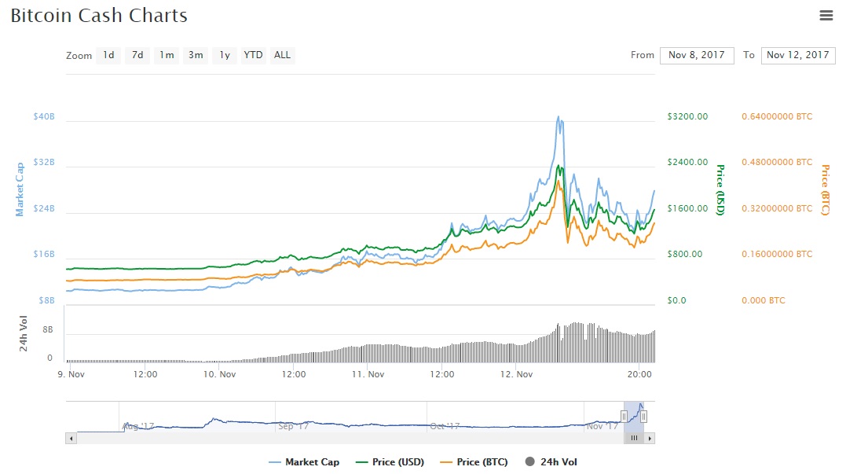Set zoom to 1y

[224, 55]
